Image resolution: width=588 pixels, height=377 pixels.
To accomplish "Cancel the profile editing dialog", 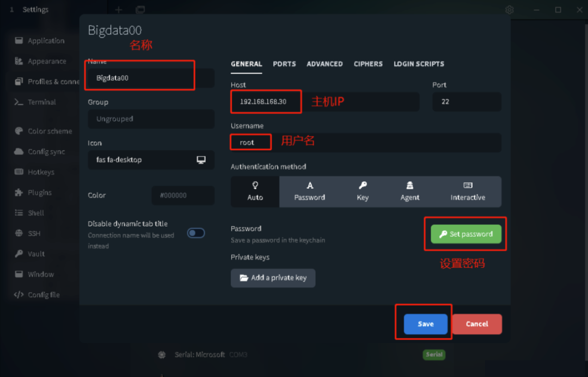I will point(477,324).
